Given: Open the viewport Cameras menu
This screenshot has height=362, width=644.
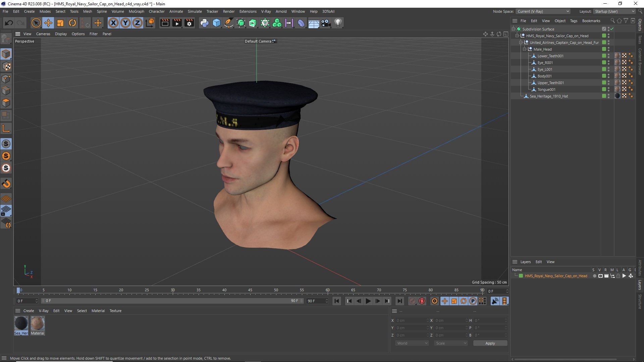Looking at the screenshot, I should [43, 34].
